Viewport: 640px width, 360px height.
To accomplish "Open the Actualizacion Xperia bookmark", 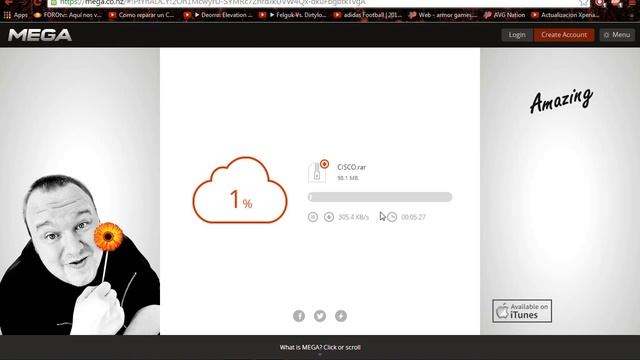I will (565, 15).
